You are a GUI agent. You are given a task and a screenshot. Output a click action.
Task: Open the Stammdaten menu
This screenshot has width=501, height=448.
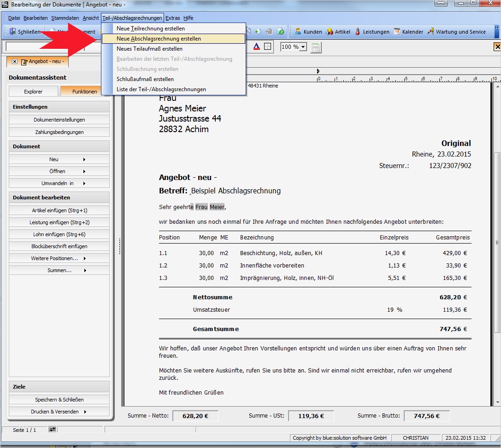click(x=65, y=18)
